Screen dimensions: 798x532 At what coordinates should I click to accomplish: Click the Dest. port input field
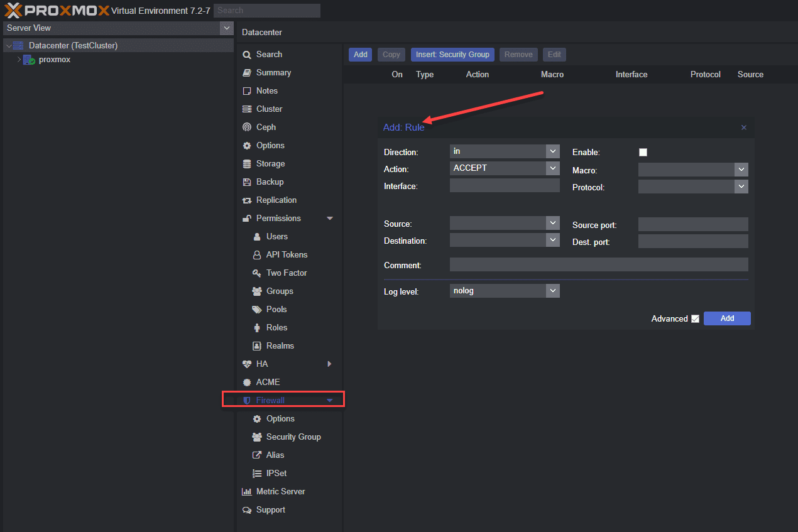click(x=693, y=241)
